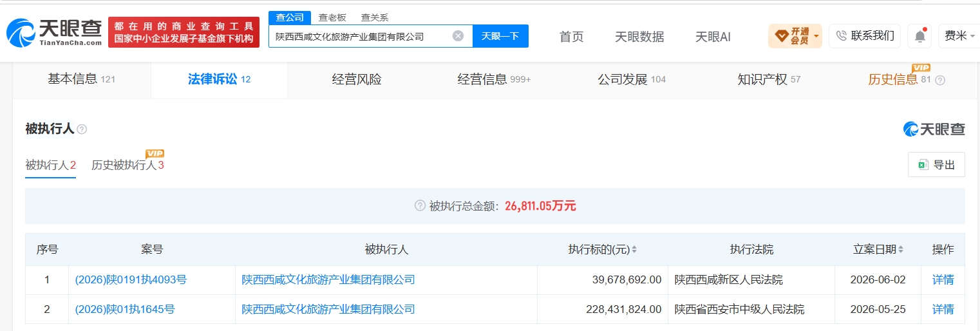
Task: View 详情 for case 陕01执1645号
Action: pyautogui.click(x=943, y=310)
